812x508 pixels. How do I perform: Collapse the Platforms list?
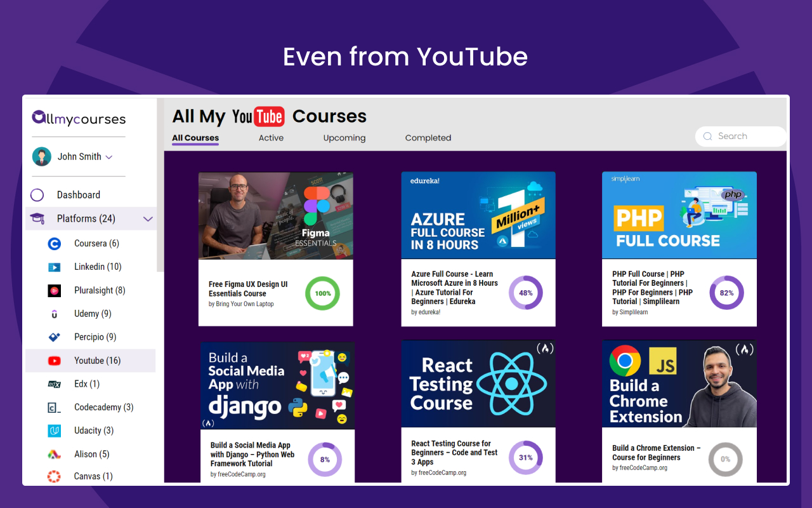[148, 218]
